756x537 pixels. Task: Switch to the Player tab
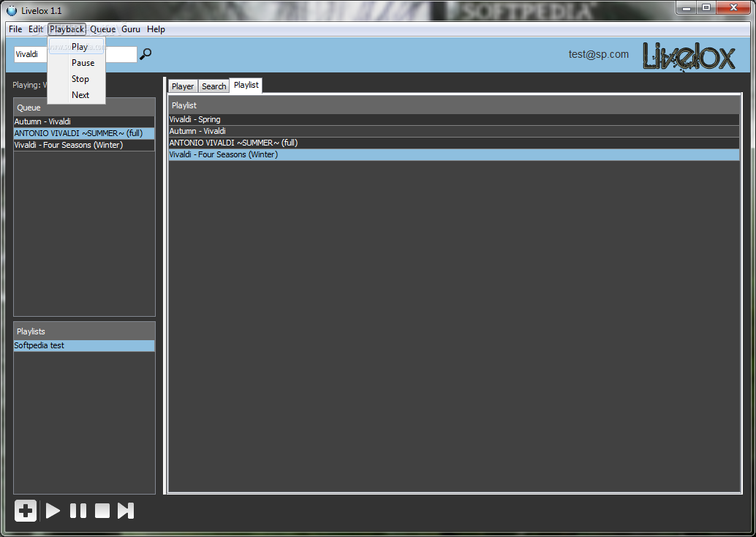tap(183, 86)
